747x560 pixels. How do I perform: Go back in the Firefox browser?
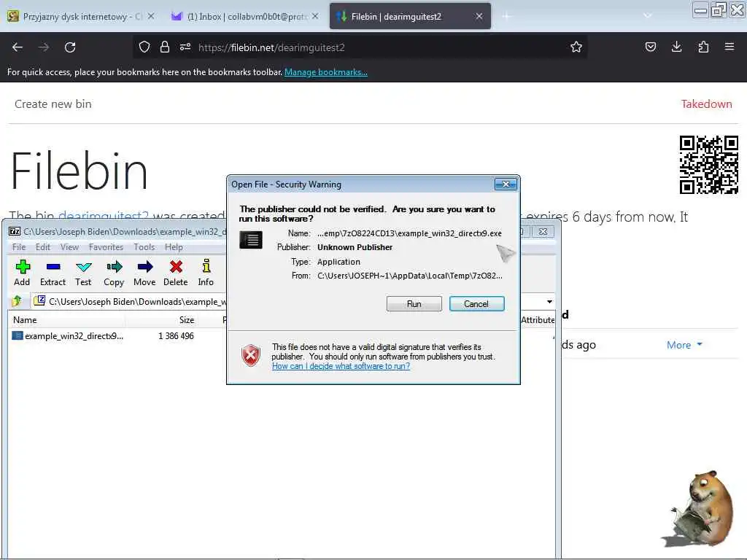[x=18, y=47]
